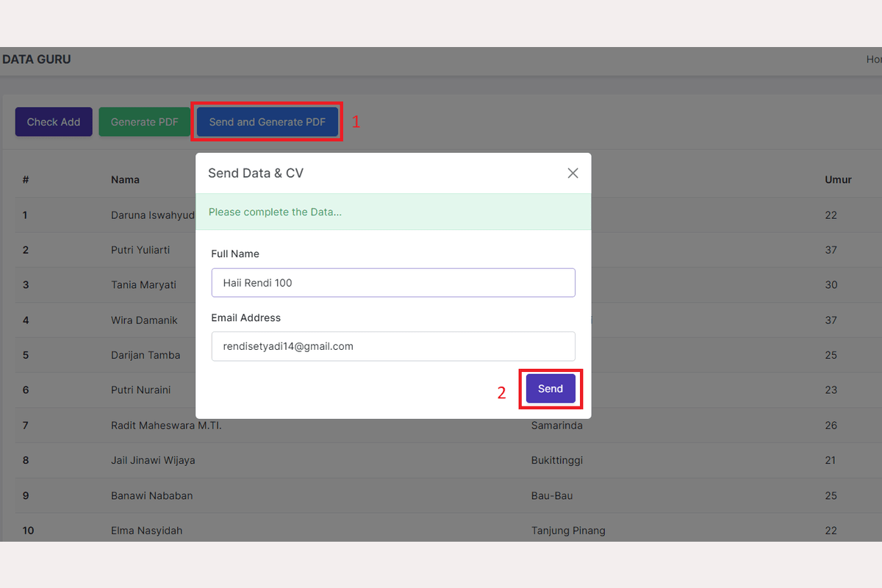Click the # column header

click(26, 179)
